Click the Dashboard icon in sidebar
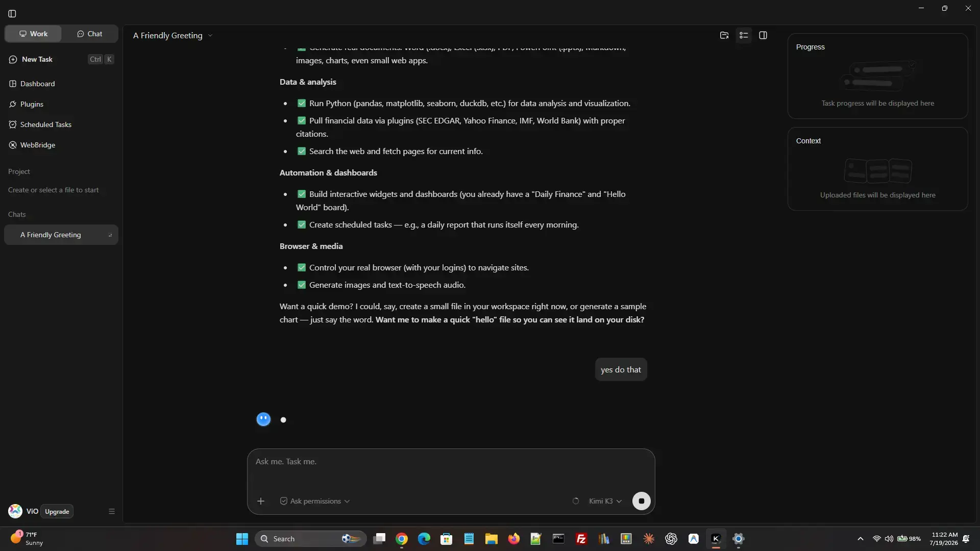980x551 pixels. 13,84
